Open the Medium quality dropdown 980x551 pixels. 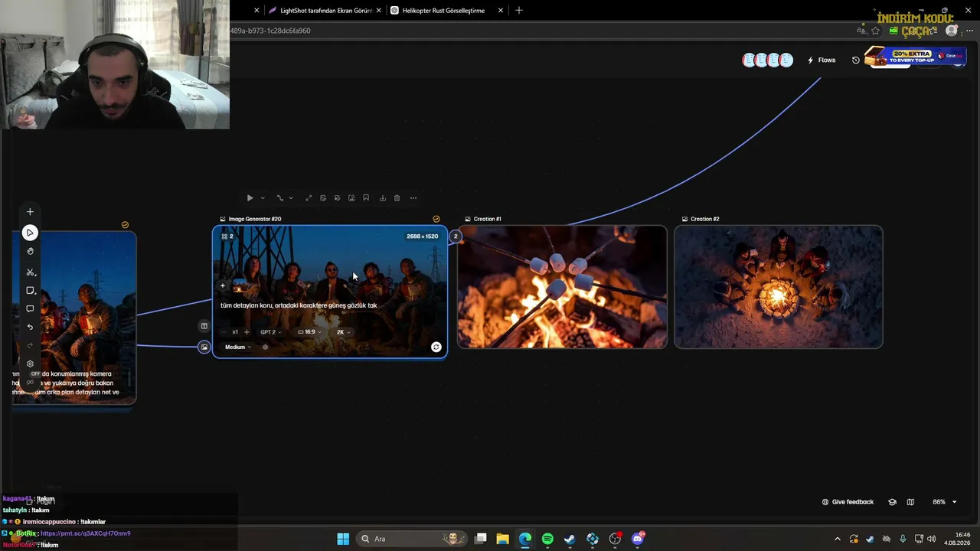pos(237,347)
